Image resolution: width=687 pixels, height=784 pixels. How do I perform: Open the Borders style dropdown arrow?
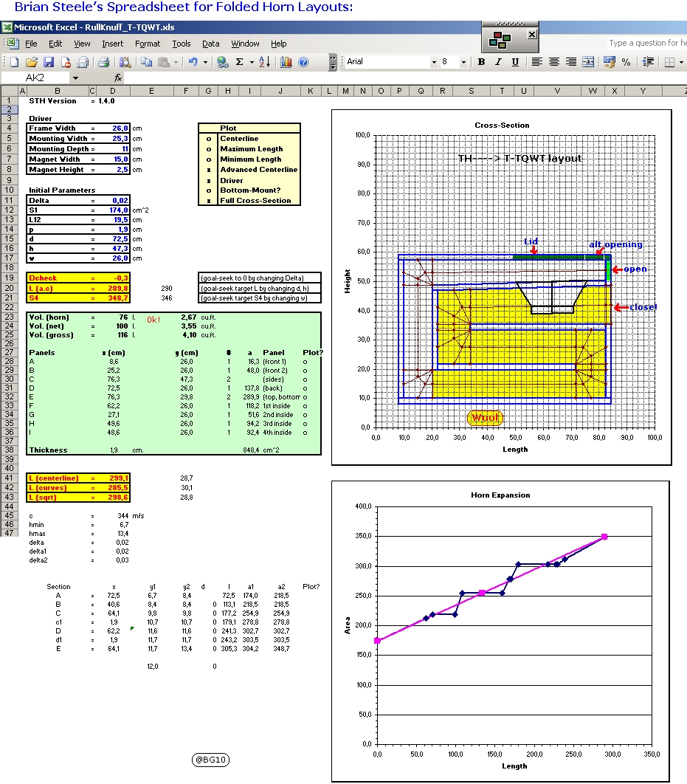pyautogui.click(x=682, y=62)
